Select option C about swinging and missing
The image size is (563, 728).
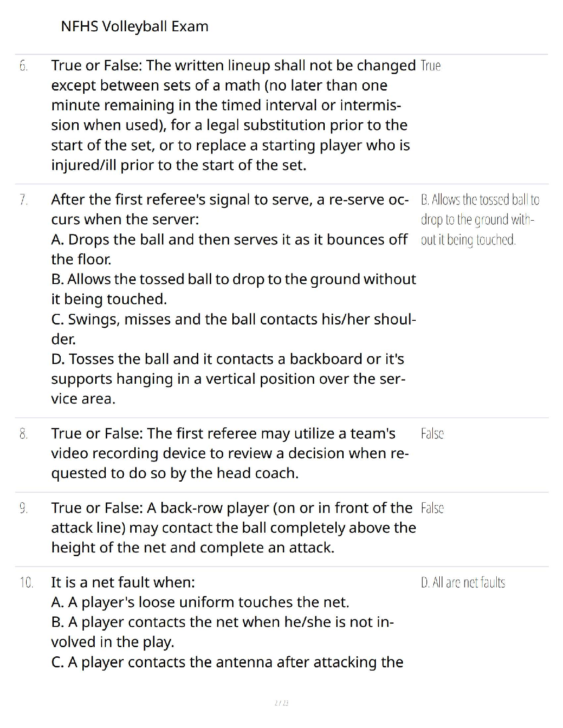[233, 329]
